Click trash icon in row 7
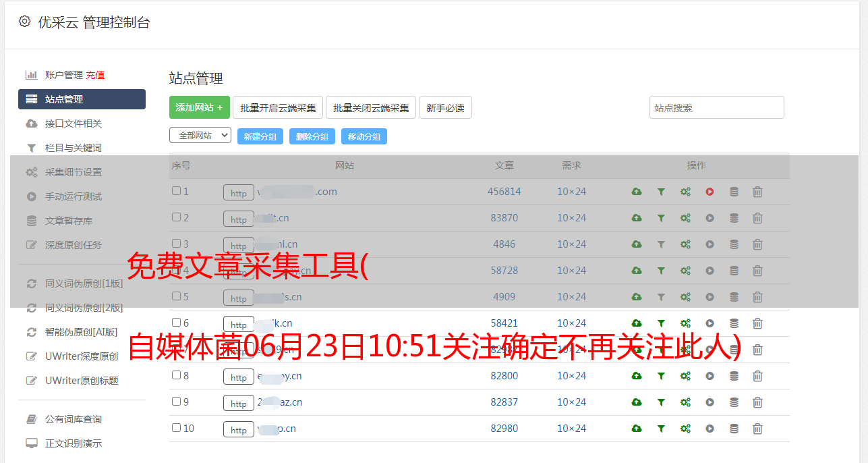Screen dimensions: 868x463 757,350
